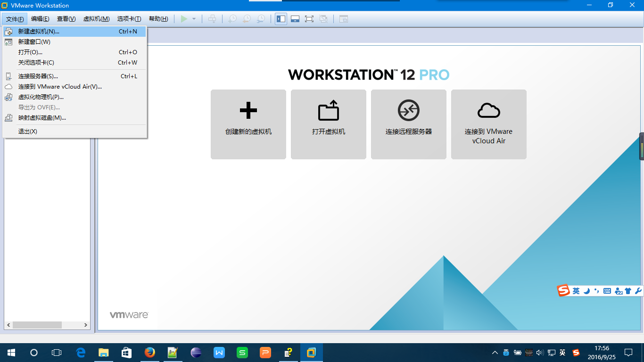Viewport: 644px width, 362px height.
Task: Select 虚拟化物理机(P)... menu entry
Action: click(74, 97)
